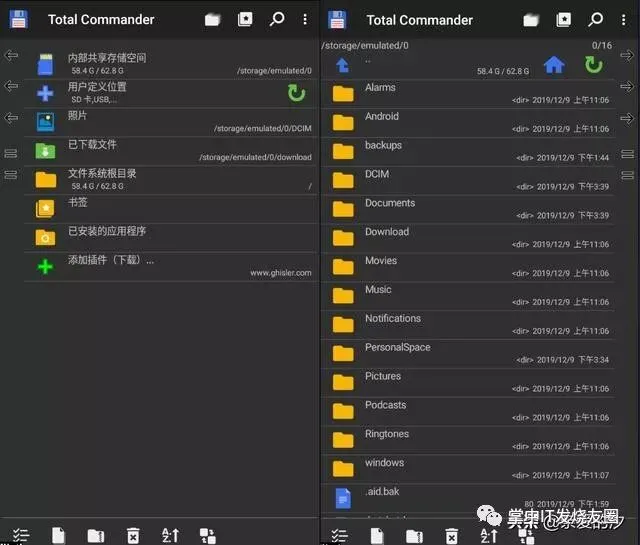This screenshot has width=640, height=545.
Task: Open the Download folder
Action: click(x=469, y=238)
